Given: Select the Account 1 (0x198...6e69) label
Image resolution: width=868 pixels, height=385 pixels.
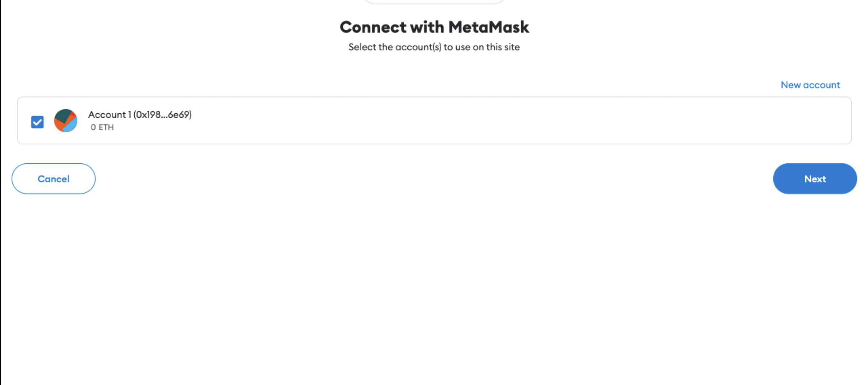Looking at the screenshot, I should tap(140, 114).
